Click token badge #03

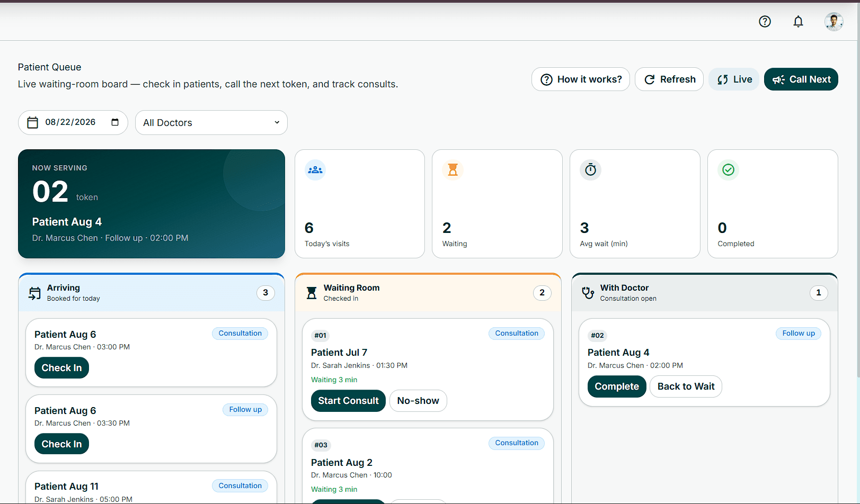[321, 445]
